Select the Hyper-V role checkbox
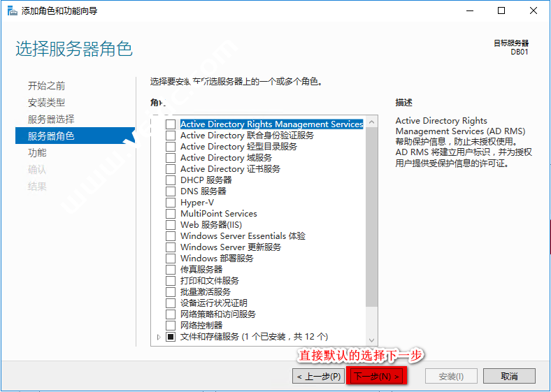The image size is (551, 392). [171, 203]
